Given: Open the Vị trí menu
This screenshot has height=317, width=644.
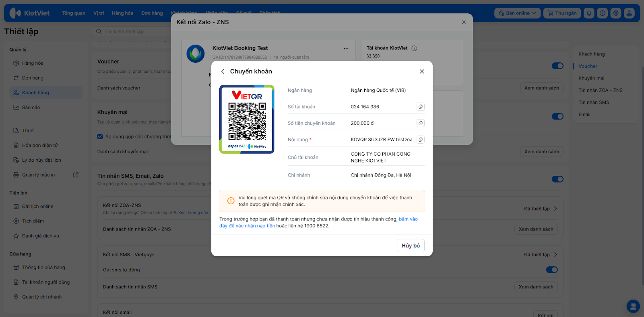Looking at the screenshot, I should tap(99, 13).
